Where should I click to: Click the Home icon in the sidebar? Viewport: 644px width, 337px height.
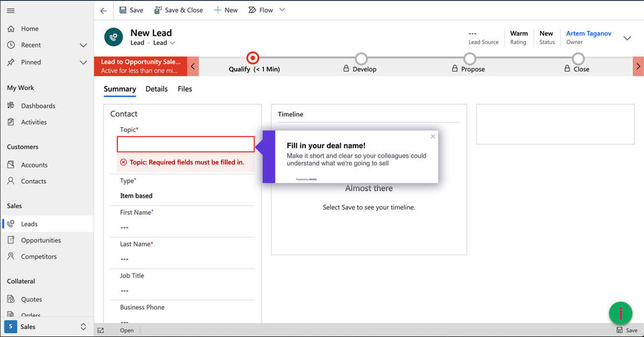[11, 29]
